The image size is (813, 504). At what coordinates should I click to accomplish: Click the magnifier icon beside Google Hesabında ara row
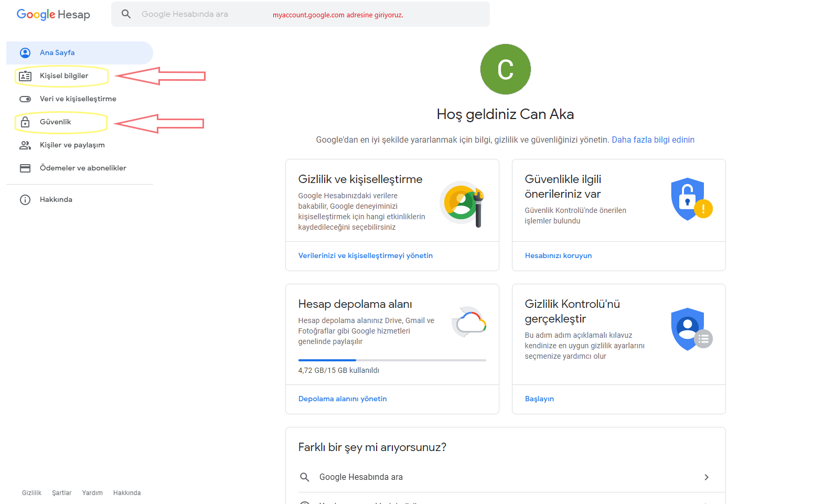305,477
